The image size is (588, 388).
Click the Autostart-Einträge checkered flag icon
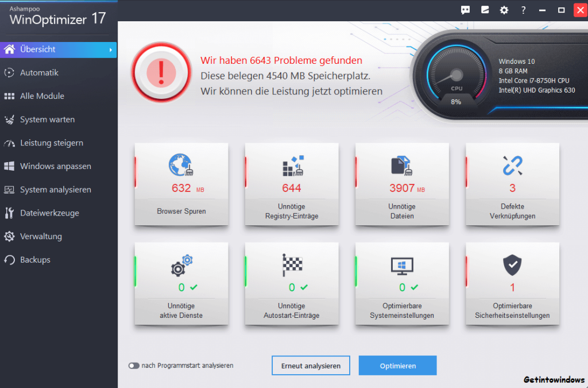pos(292,265)
